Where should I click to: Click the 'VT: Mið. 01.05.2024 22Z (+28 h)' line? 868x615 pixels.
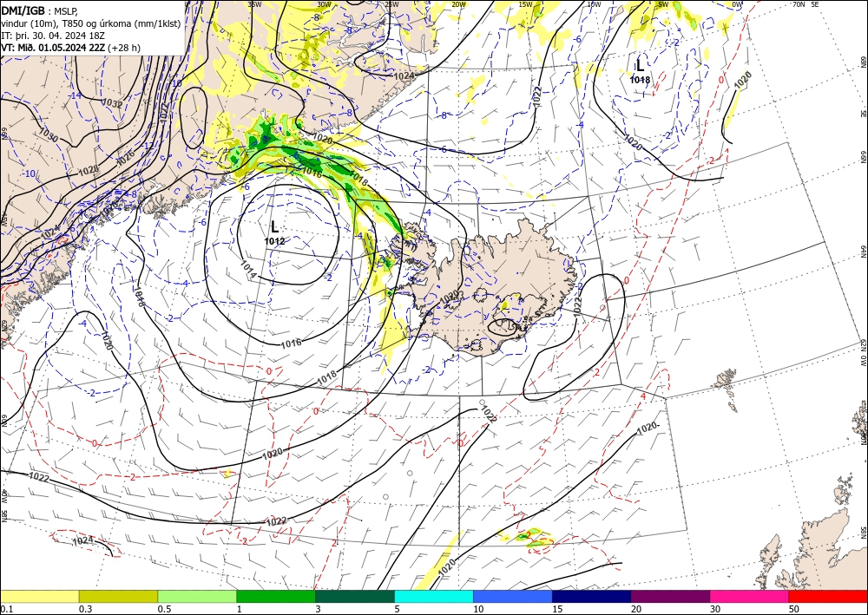pyautogui.click(x=71, y=48)
